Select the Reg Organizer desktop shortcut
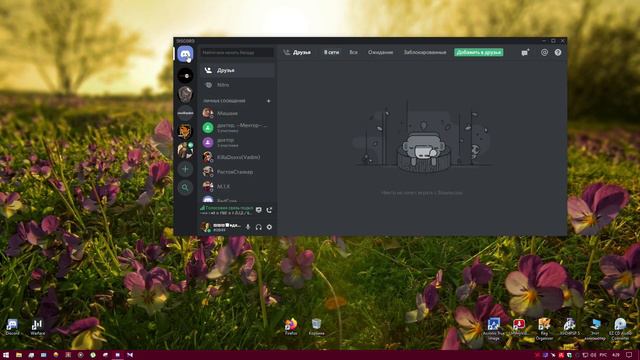The width and height of the screenshot is (640, 360). pos(544,329)
